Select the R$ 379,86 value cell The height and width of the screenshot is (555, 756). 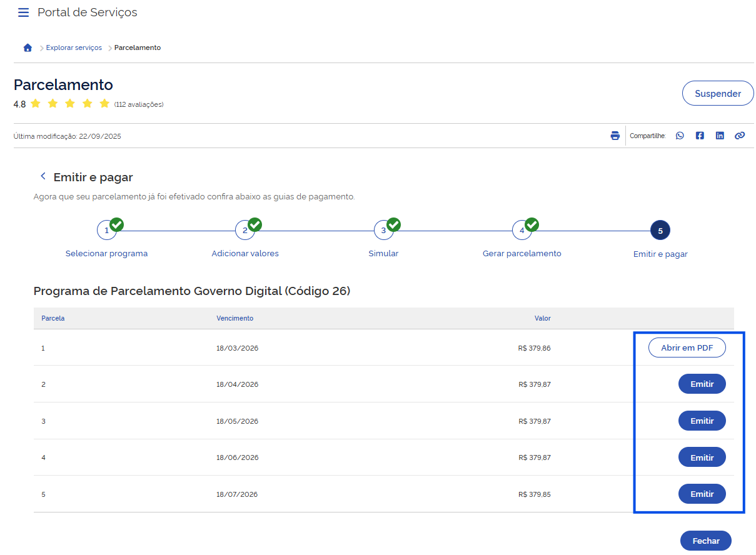[x=535, y=348]
